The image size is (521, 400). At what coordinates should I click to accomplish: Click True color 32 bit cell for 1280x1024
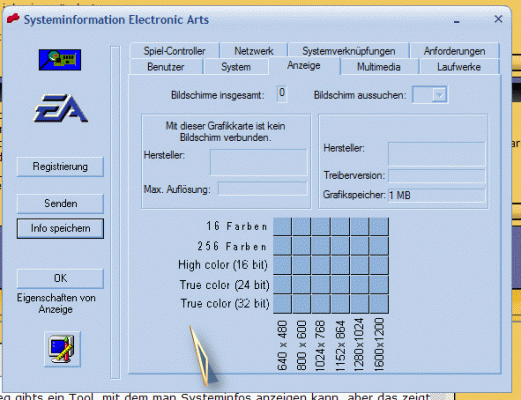coord(360,304)
